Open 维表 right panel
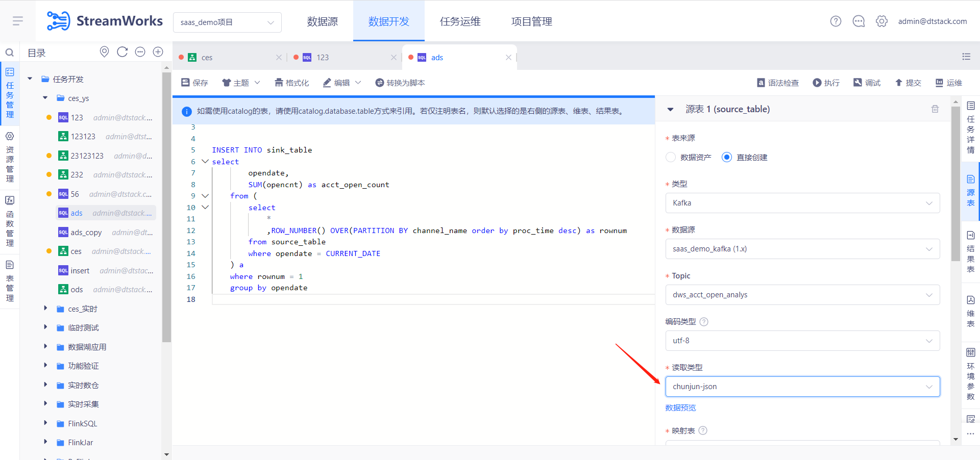Screen dimensions: 980x460 (x=971, y=311)
